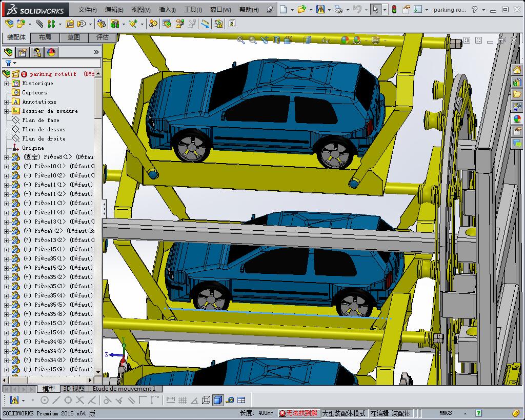Click the Insert Components icon
Image resolution: width=525 pixels, height=420 pixels.
pyautogui.click(x=21, y=24)
